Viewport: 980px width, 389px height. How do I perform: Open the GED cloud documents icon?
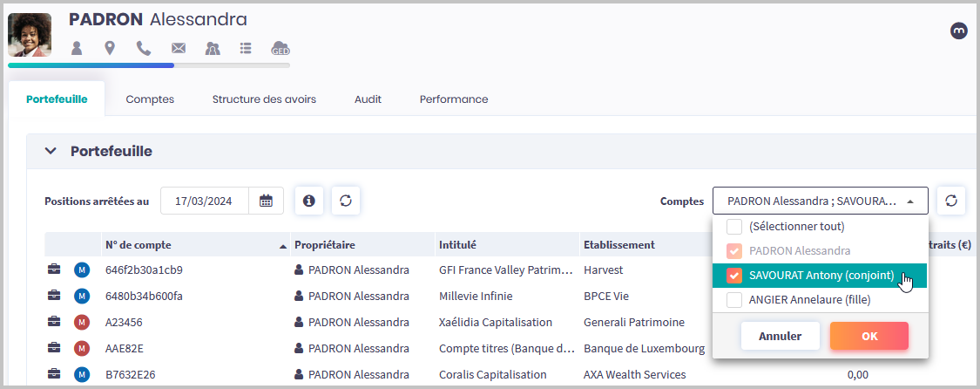pyautogui.click(x=280, y=48)
